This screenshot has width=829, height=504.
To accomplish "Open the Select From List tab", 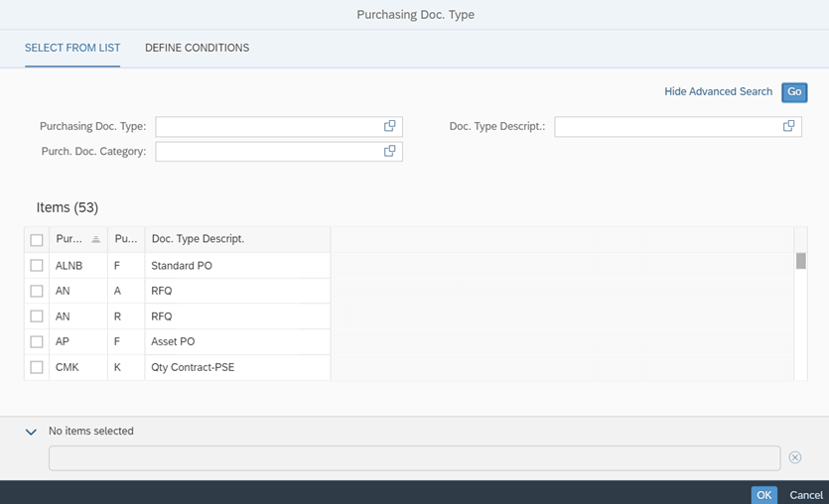I will coord(72,48).
